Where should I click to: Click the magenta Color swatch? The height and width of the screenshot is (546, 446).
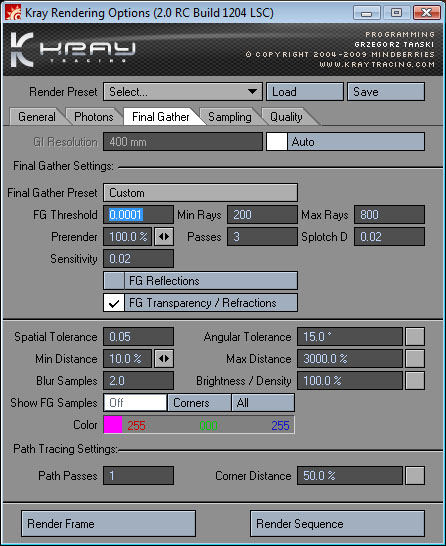tap(113, 425)
